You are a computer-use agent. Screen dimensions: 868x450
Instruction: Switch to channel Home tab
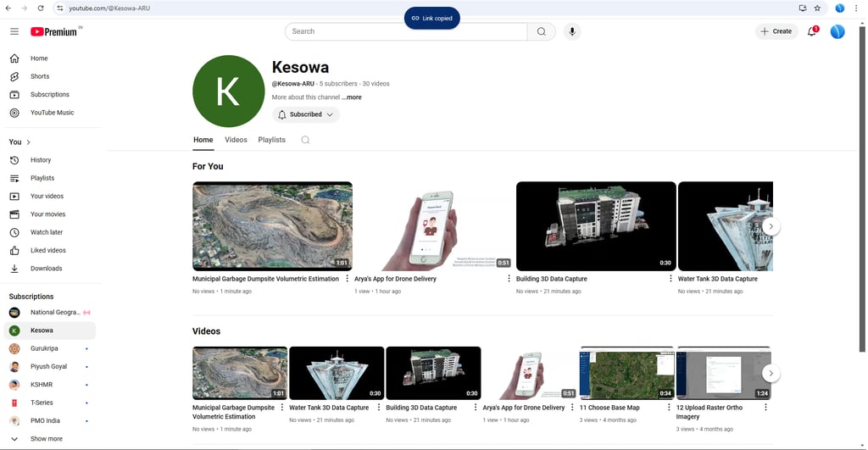203,140
